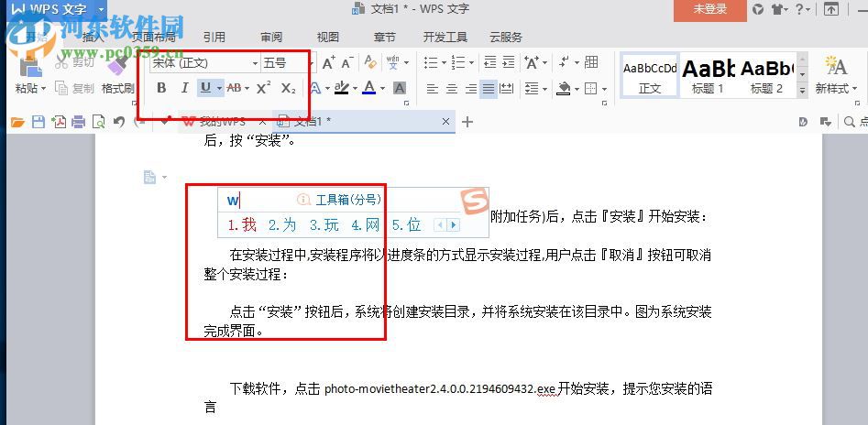Choose IME candidate 4.网
The width and height of the screenshot is (868, 425).
[x=366, y=224]
